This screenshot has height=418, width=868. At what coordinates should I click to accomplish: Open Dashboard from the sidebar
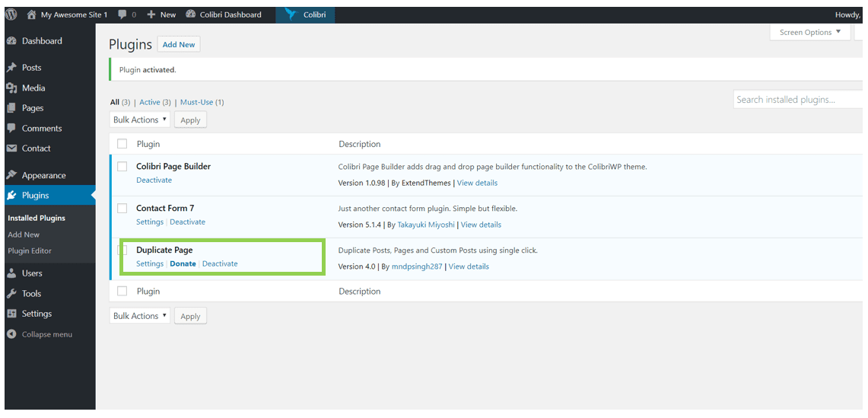(42, 41)
